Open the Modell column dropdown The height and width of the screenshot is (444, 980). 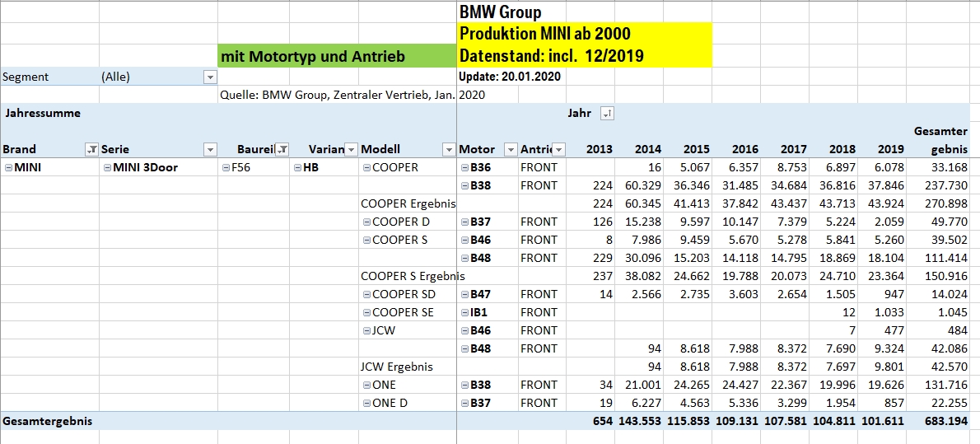(449, 149)
